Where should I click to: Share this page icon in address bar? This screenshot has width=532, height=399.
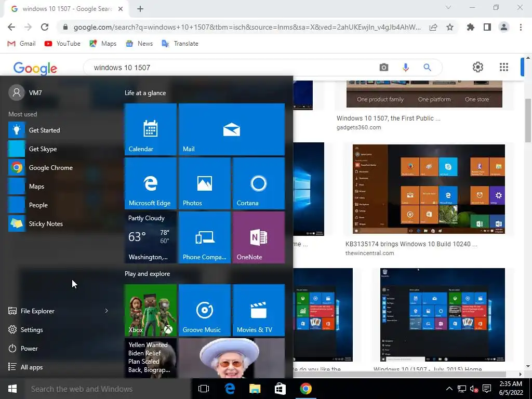[433, 27]
